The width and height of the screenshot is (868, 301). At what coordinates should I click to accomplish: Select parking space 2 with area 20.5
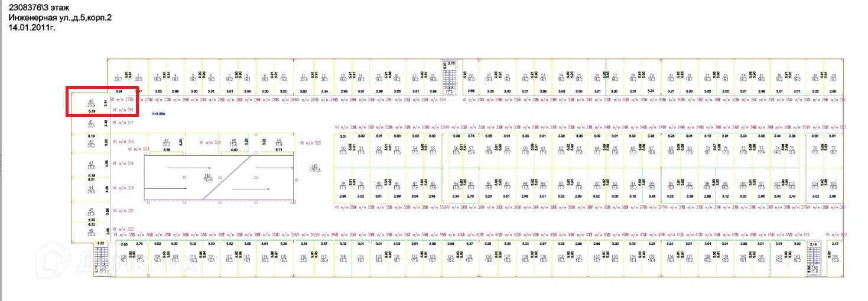[x=138, y=77]
